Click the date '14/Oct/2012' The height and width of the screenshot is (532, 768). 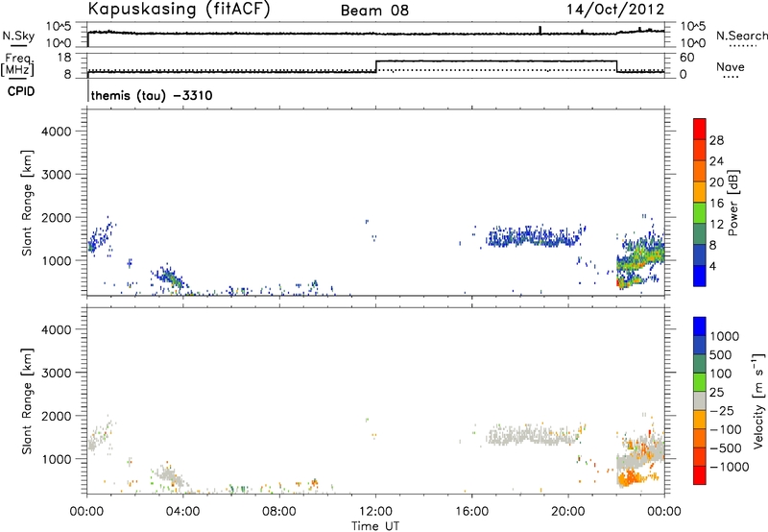[x=615, y=10]
